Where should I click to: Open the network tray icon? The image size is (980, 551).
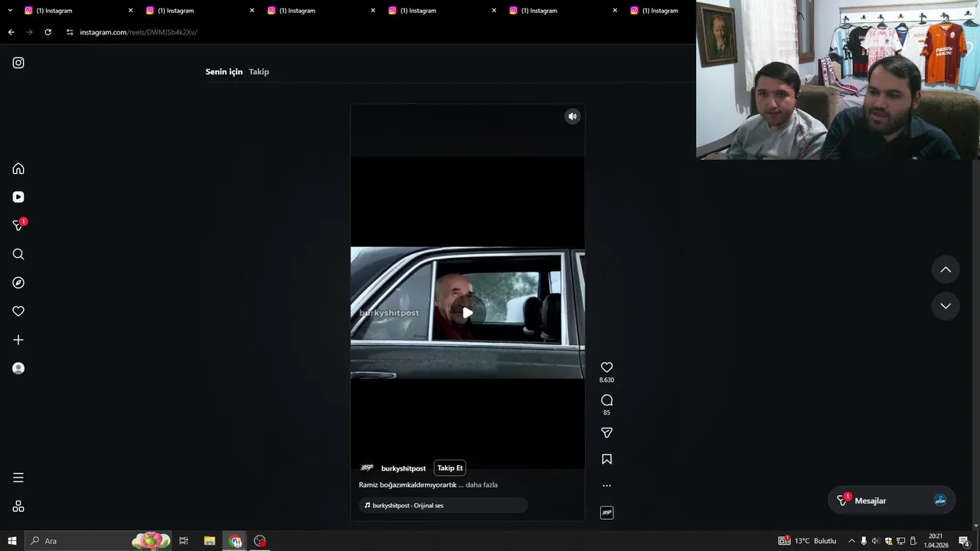point(900,541)
